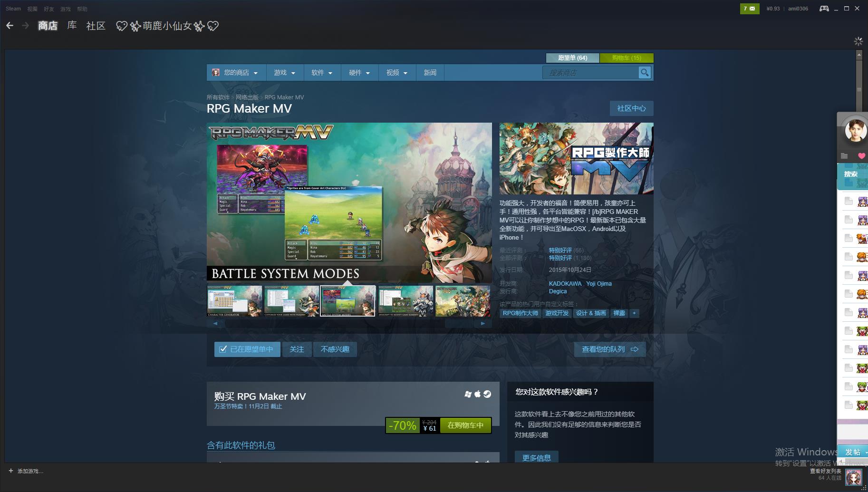Click the Windows platform icon in purchase box

click(468, 394)
